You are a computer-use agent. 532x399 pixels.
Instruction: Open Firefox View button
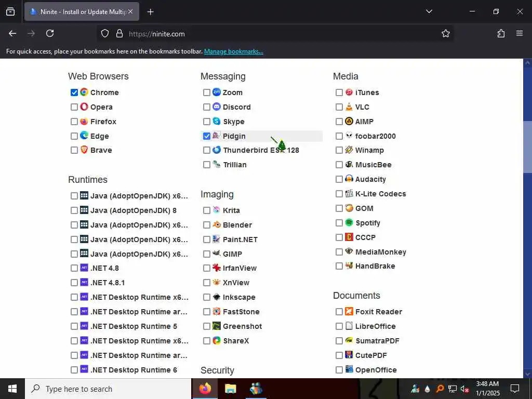[x=10, y=11]
